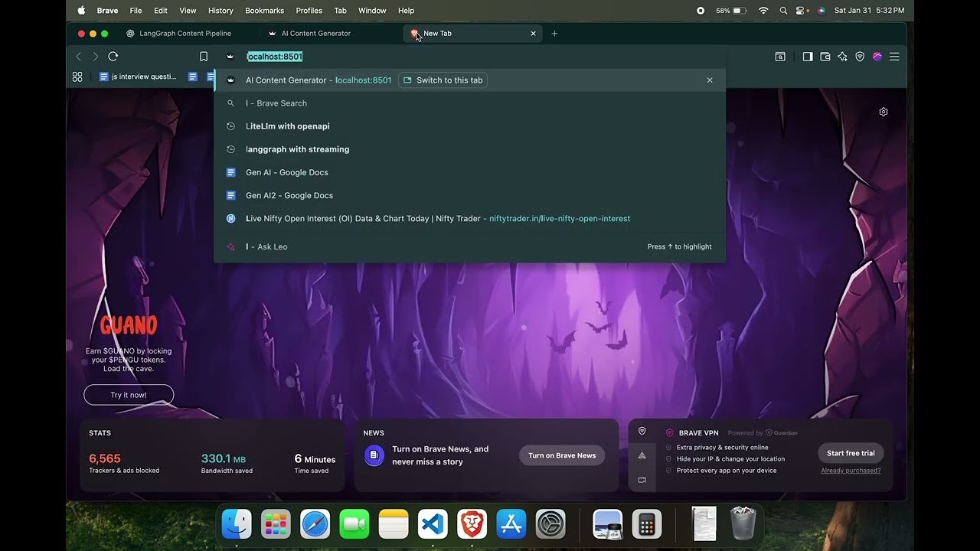Open FaceTime from the Dock
Screen dimensions: 980x551
click(x=354, y=524)
